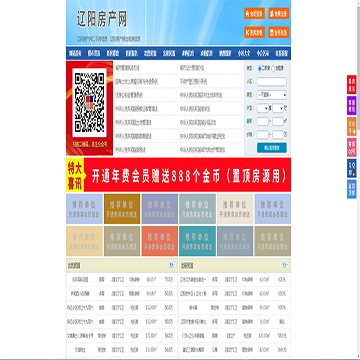Open the first 户型 rooms dropdown
The height and width of the screenshot is (360, 360).
[x=263, y=108]
